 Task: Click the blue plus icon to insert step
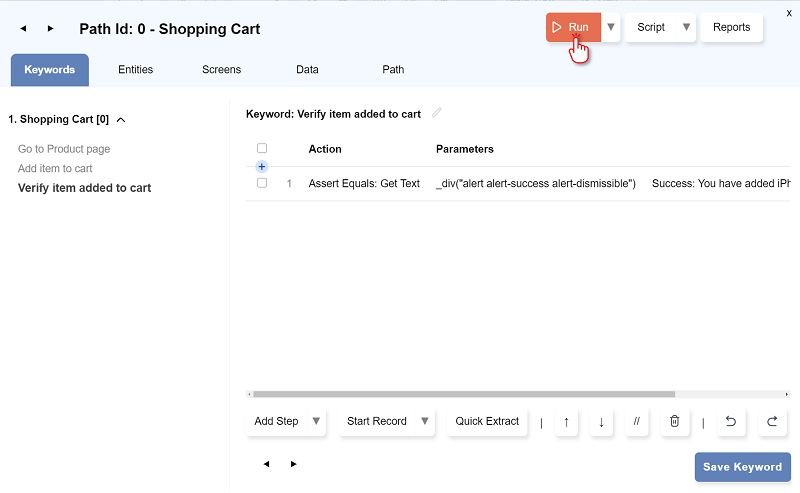tap(262, 167)
